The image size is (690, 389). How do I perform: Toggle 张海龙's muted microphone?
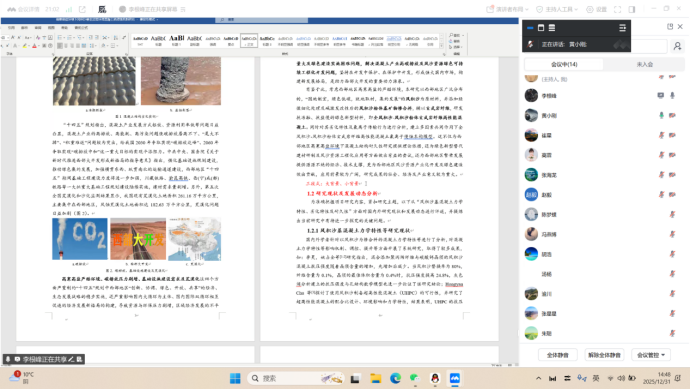click(661, 175)
